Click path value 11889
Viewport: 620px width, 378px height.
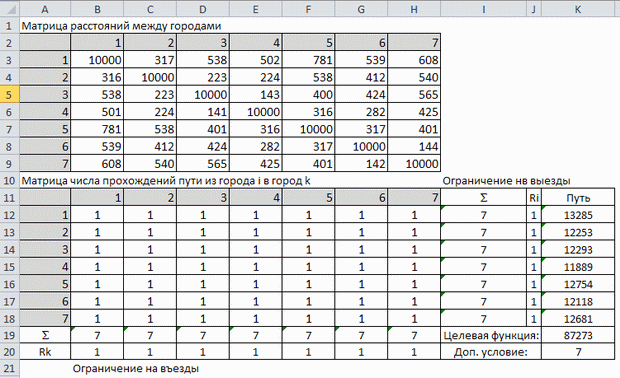pyautogui.click(x=578, y=267)
